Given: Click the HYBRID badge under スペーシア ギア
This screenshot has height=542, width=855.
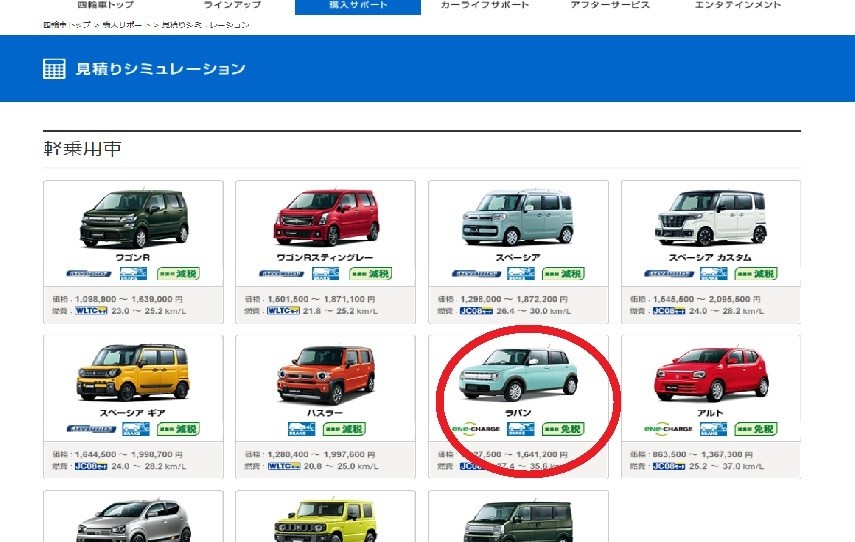Looking at the screenshot, I should click(x=92, y=429).
